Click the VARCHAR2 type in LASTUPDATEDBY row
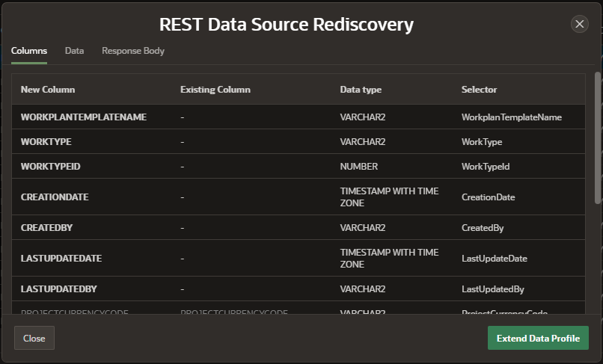The height and width of the screenshot is (364, 603). (363, 289)
